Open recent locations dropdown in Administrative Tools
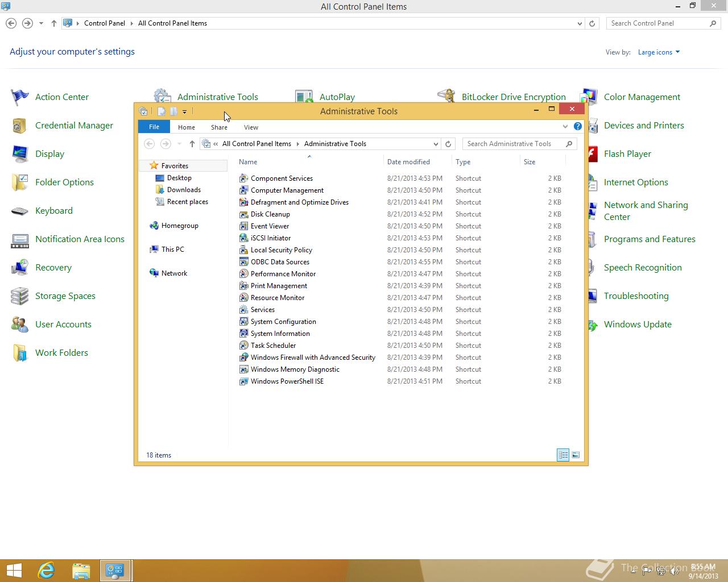This screenshot has width=728, height=582. (179, 144)
